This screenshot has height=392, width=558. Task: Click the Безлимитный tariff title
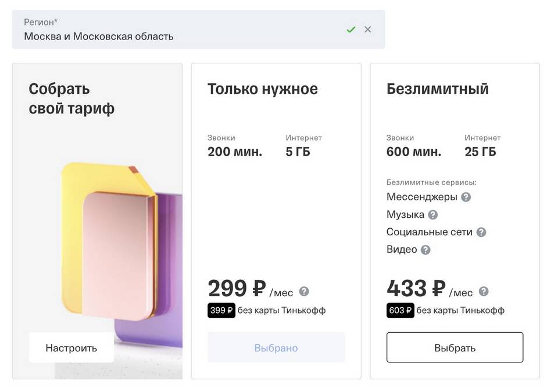(437, 89)
